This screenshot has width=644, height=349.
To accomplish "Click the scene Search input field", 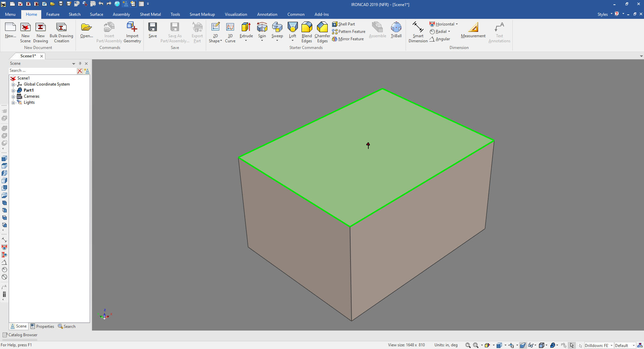I will [43, 71].
